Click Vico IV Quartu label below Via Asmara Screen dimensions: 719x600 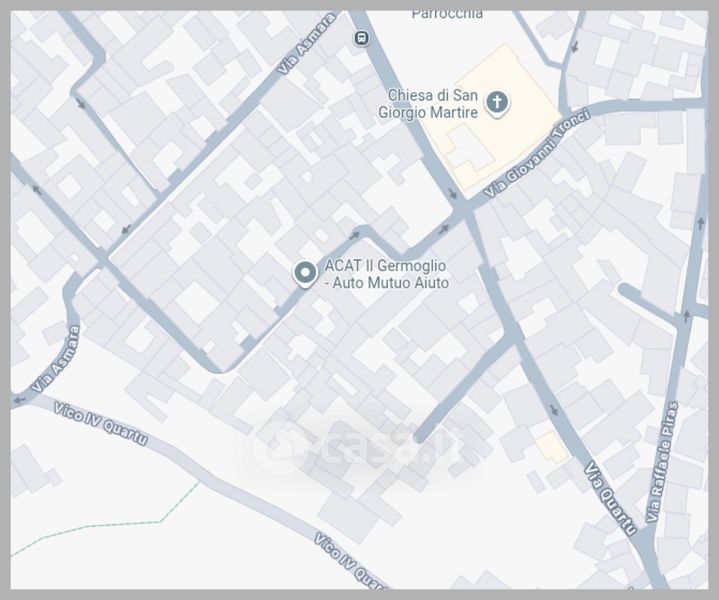(101, 424)
